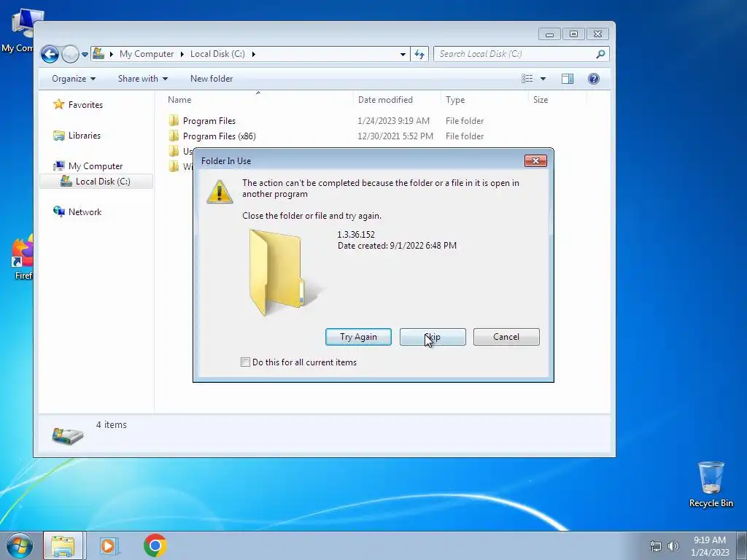Click the Program Files (x86) folder icon

pyautogui.click(x=174, y=136)
